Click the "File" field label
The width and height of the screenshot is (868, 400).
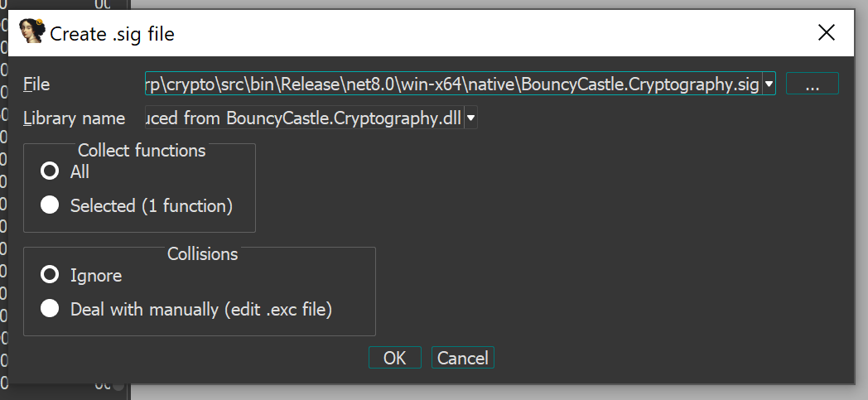click(36, 84)
